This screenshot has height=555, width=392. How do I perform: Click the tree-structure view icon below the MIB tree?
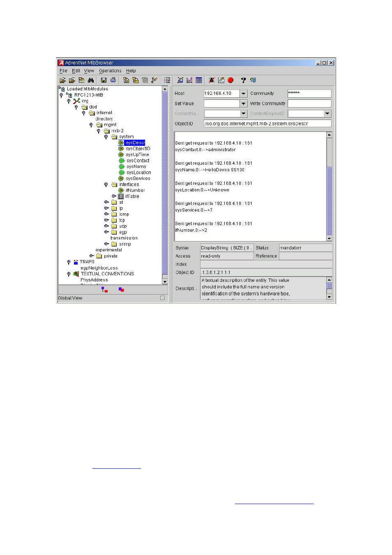tap(105, 290)
